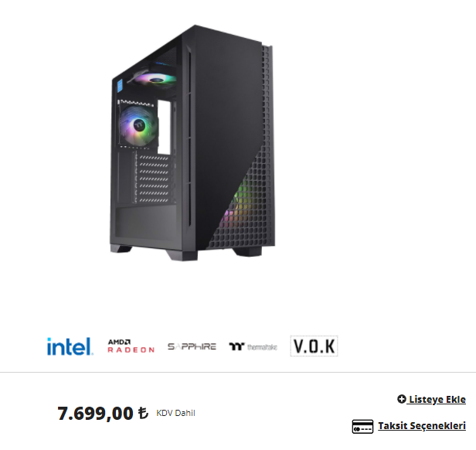Open the AMD Radeon brand logo
Image resolution: width=476 pixels, height=450 pixels.
[x=131, y=346]
